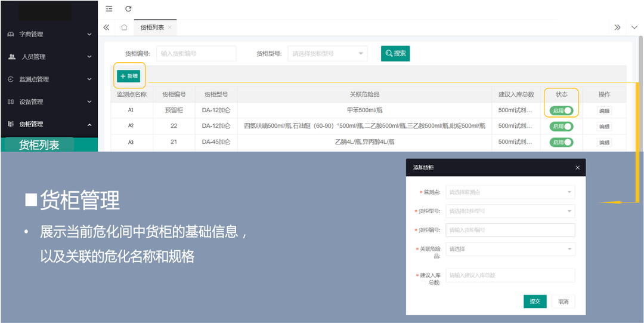This screenshot has width=644, height=323.
Task: Collapse the sidebar with the menu fold icon
Action: pos(109,8)
